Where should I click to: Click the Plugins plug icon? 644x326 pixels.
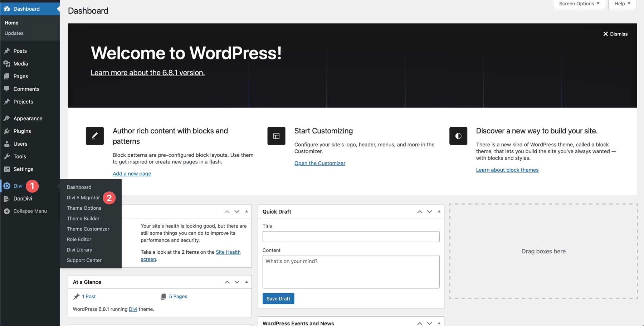(x=7, y=131)
